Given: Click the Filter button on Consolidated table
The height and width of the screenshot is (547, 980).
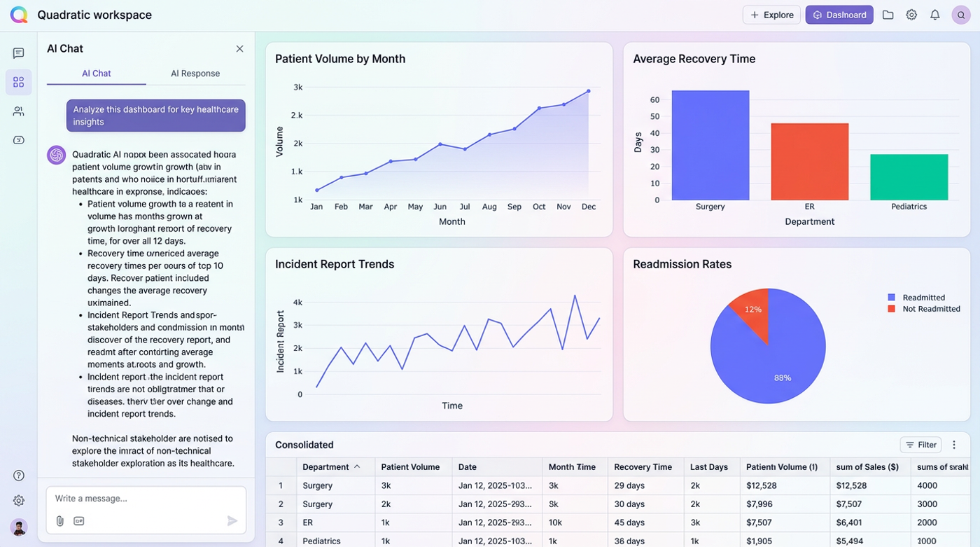Looking at the screenshot, I should point(920,445).
